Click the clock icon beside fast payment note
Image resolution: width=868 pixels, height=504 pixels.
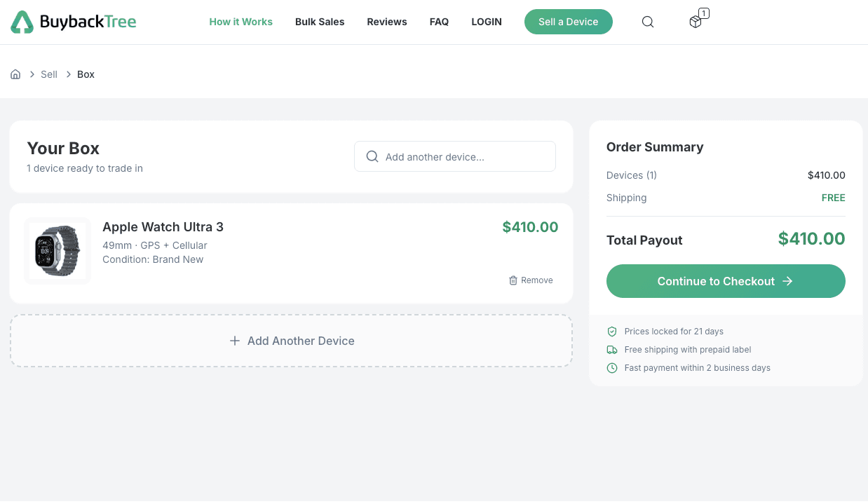pyautogui.click(x=612, y=367)
